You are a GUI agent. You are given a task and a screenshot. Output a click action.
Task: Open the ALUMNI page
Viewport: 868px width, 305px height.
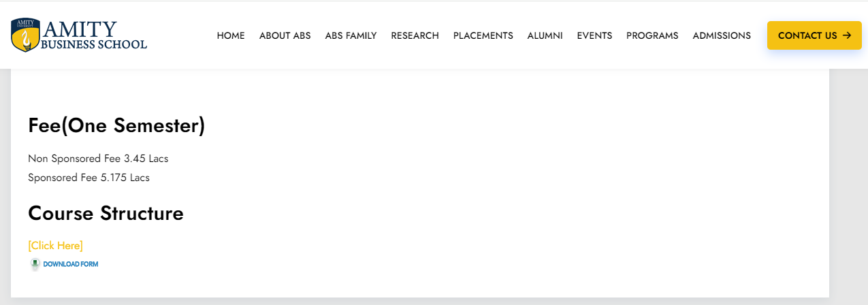tap(545, 35)
